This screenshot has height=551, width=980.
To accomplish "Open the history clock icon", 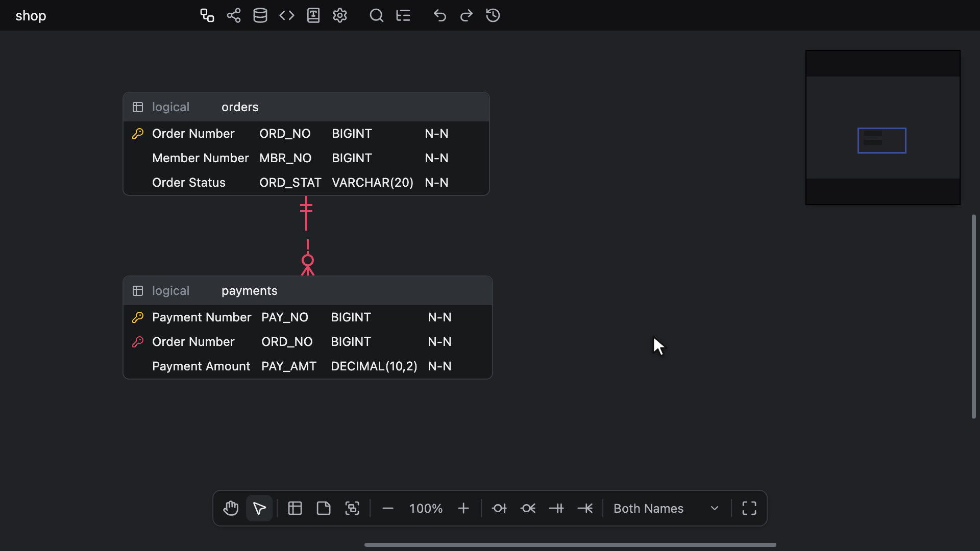I will tap(493, 15).
